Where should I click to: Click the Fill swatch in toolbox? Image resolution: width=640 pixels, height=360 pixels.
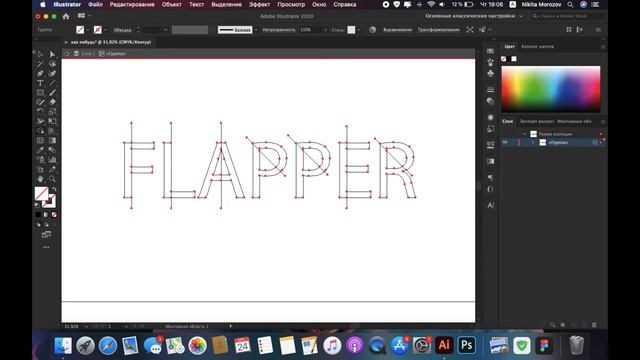41,194
